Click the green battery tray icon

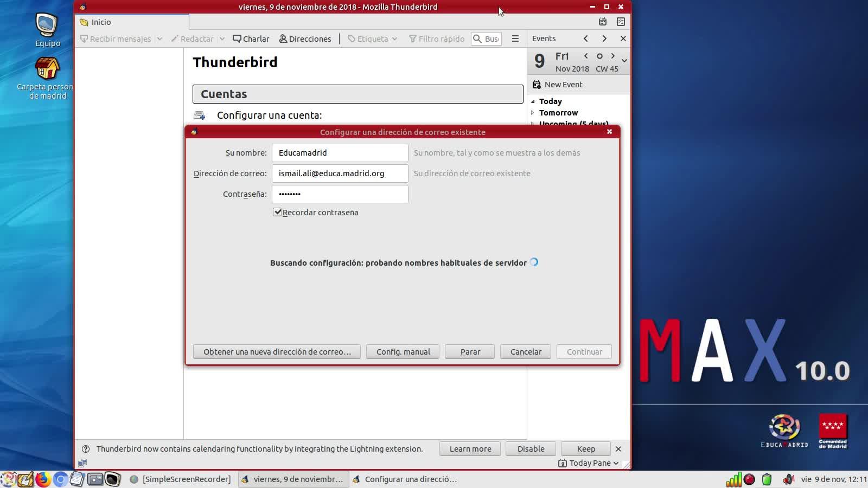click(x=767, y=479)
